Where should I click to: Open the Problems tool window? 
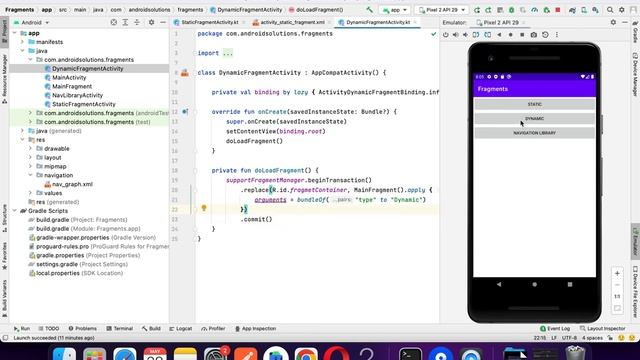[x=82, y=329]
